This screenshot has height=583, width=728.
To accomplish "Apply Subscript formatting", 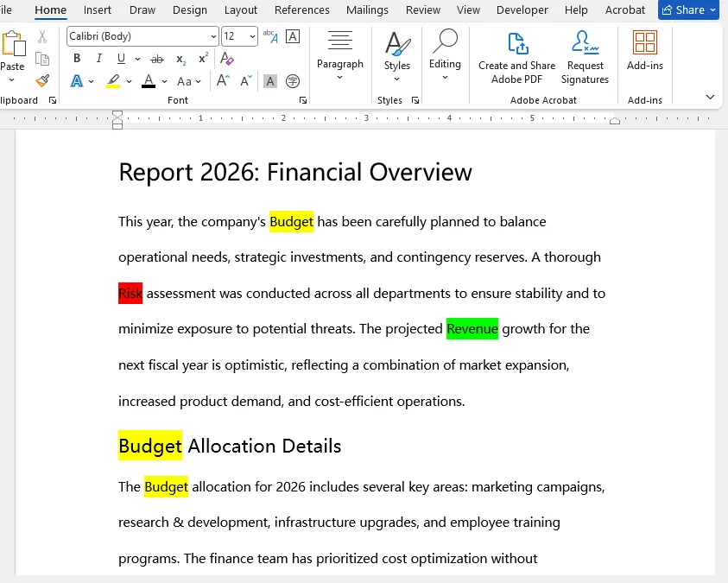I will pyautogui.click(x=180, y=60).
